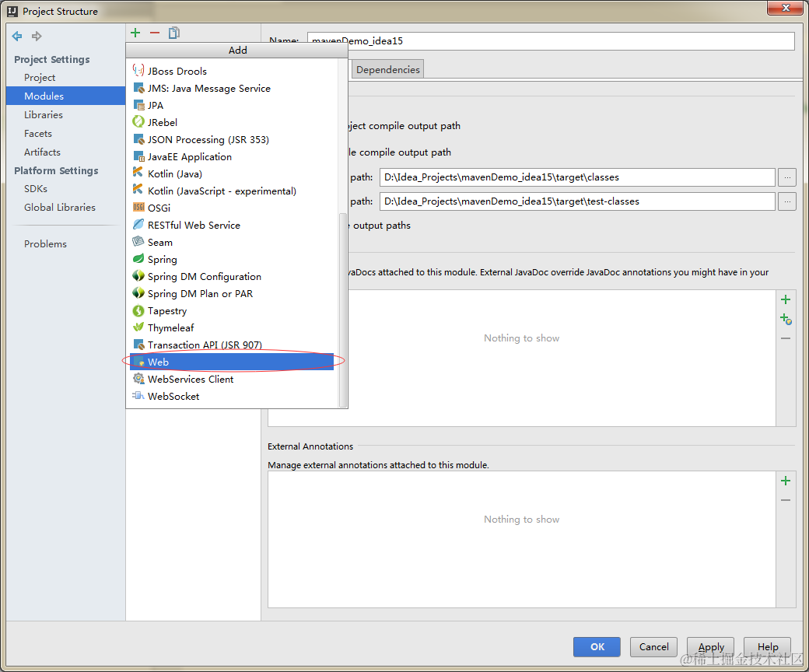Remove external annotation with minus icon
This screenshot has height=672, width=809.
point(786,500)
